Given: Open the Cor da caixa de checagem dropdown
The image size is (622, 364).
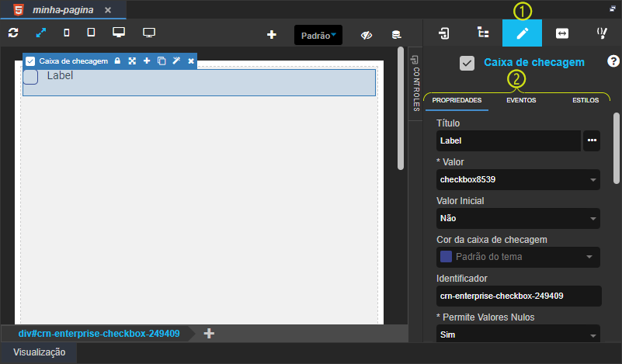Looking at the screenshot, I should click(518, 257).
